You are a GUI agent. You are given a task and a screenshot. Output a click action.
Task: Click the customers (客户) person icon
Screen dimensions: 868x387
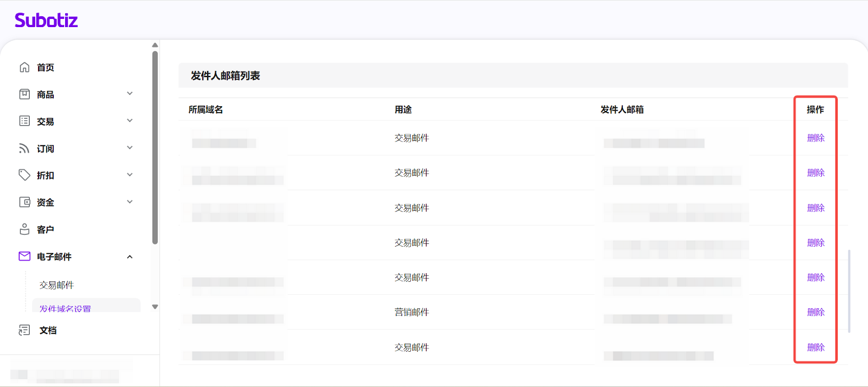[24, 229]
